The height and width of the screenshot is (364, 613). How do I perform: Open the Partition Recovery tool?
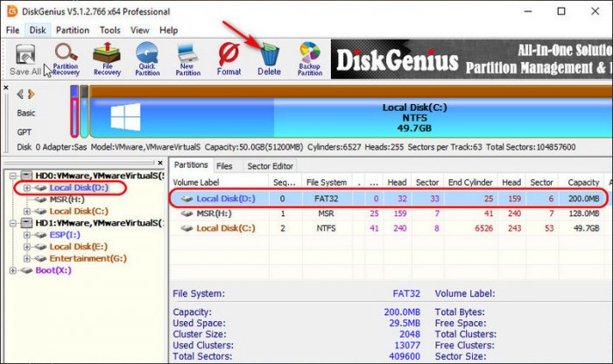tap(66, 59)
